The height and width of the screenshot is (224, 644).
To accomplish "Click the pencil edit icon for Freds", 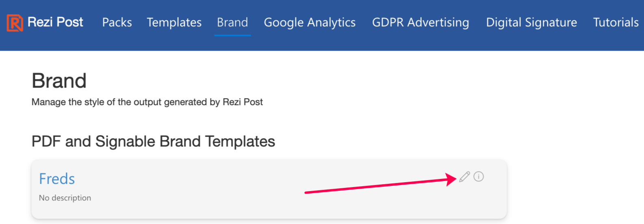I will [464, 177].
